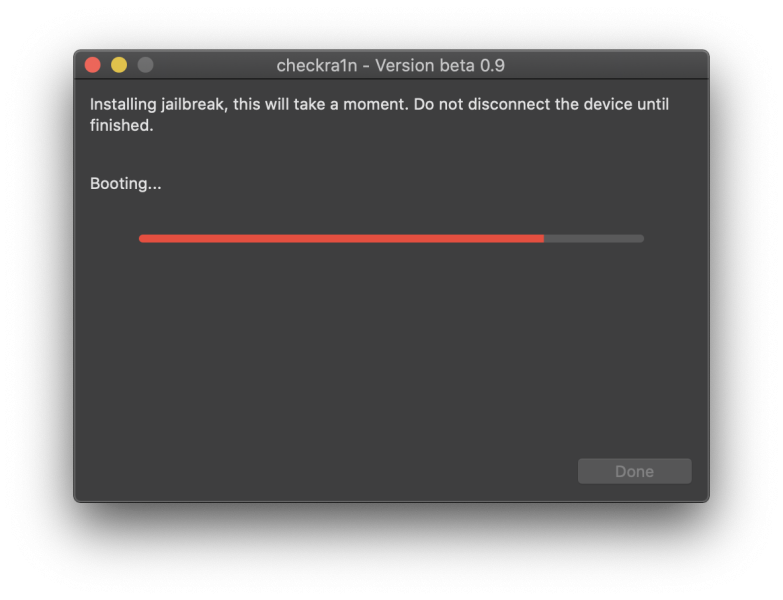
Task: Click the greyed-out zoom window button
Action: pyautogui.click(x=145, y=65)
